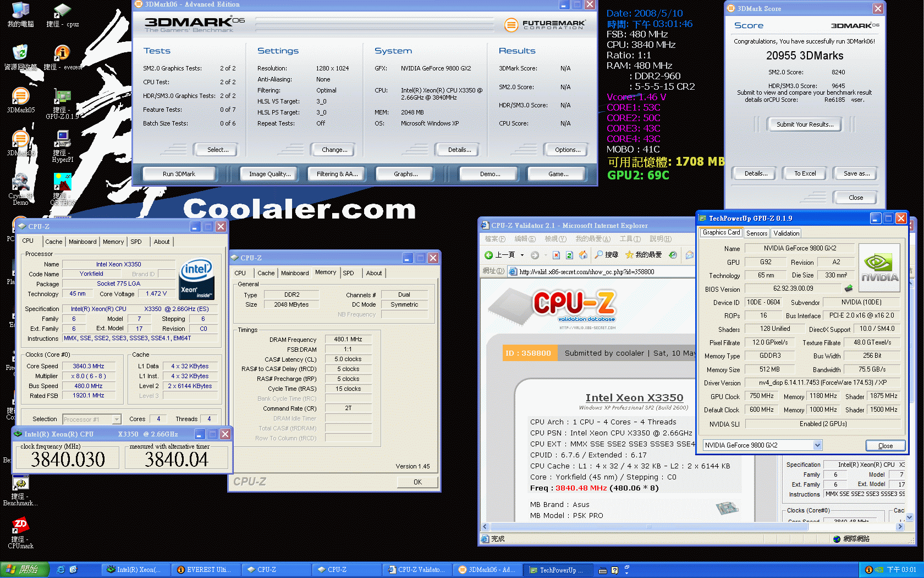Open the SPD tab in the CPU-Z Memory window
The width and height of the screenshot is (924, 578).
[x=349, y=273]
